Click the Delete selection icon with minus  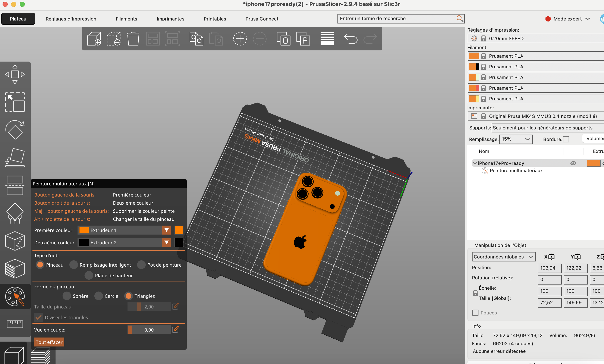click(x=113, y=39)
